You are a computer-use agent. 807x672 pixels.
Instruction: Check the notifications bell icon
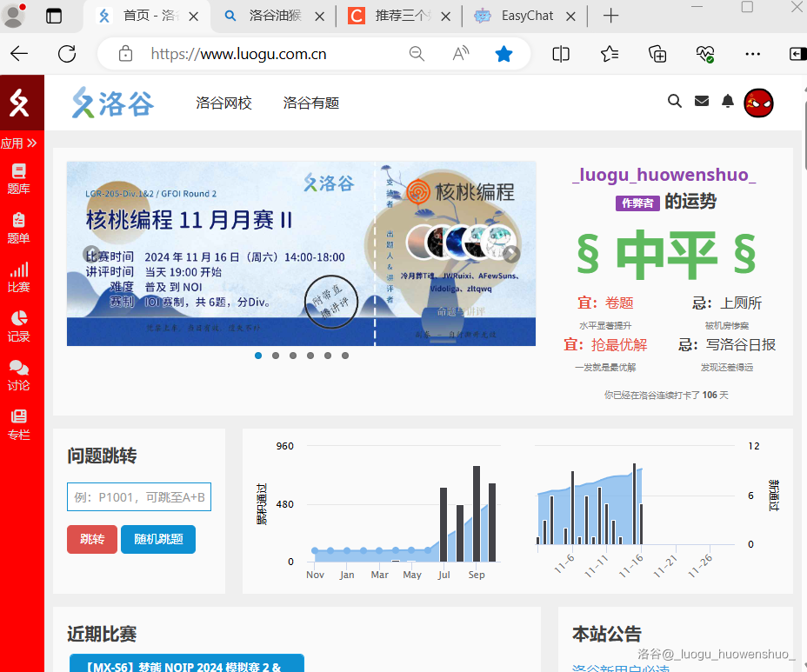point(728,102)
